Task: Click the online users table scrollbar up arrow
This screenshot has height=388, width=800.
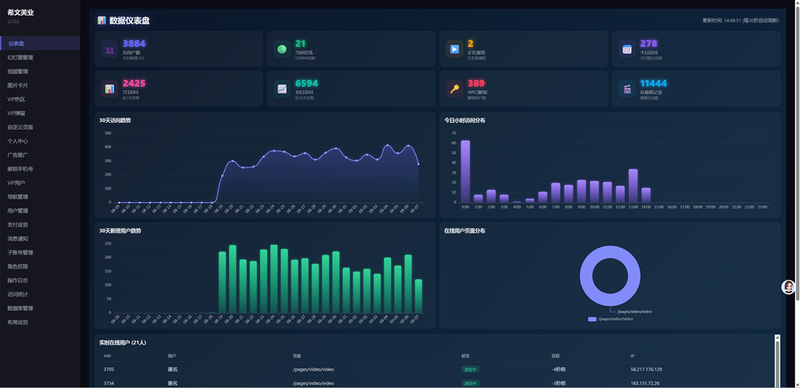Action: click(778, 337)
